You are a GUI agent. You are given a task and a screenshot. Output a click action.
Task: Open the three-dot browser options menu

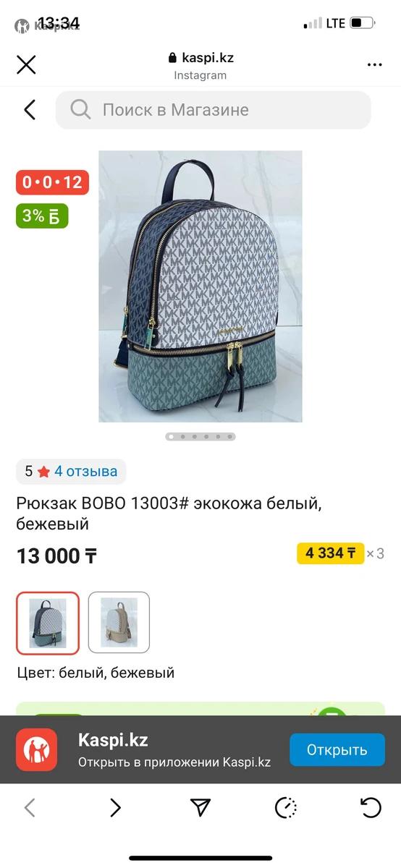tap(374, 65)
